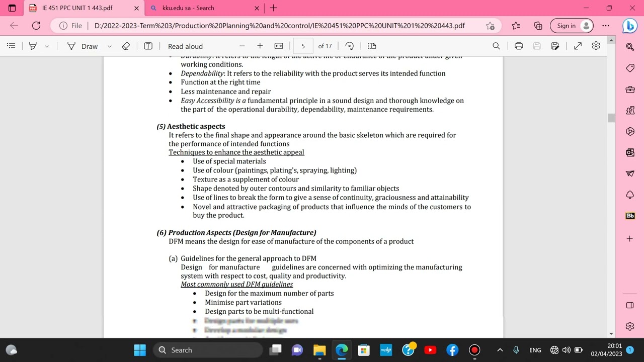Click the address bar file path
This screenshot has height=362, width=644.
(279, 26)
